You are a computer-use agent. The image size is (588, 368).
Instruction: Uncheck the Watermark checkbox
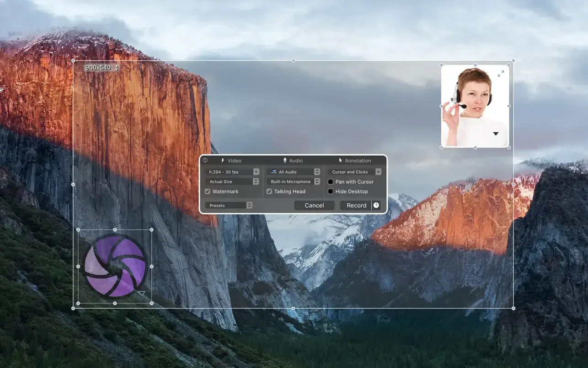tap(208, 191)
